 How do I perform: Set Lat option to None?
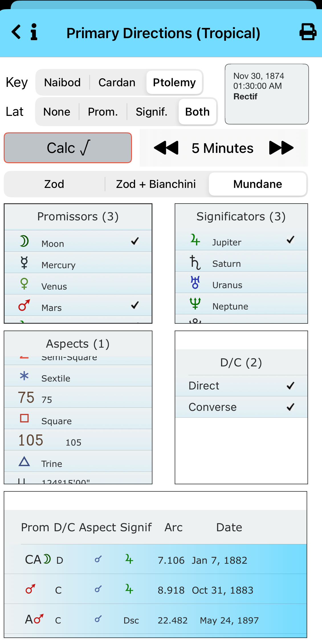[57, 112]
